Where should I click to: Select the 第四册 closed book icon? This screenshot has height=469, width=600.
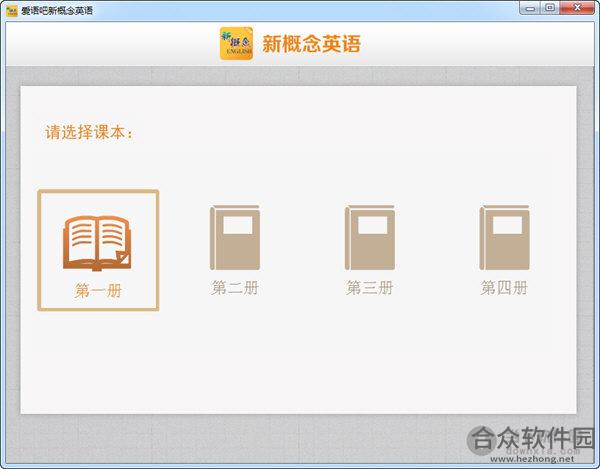(504, 238)
